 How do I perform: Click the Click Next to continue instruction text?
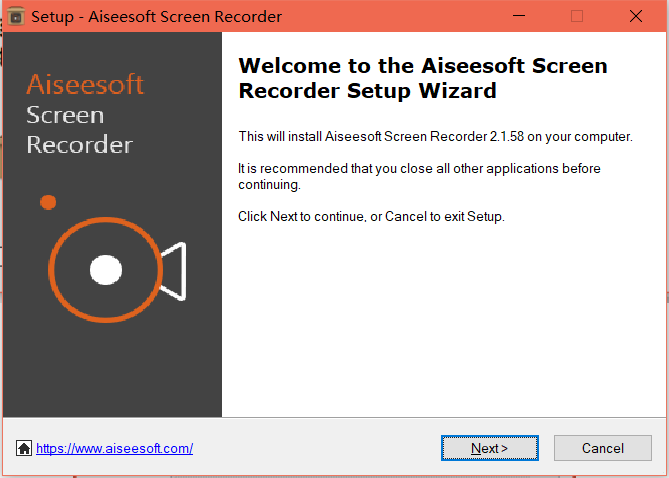[x=371, y=216]
